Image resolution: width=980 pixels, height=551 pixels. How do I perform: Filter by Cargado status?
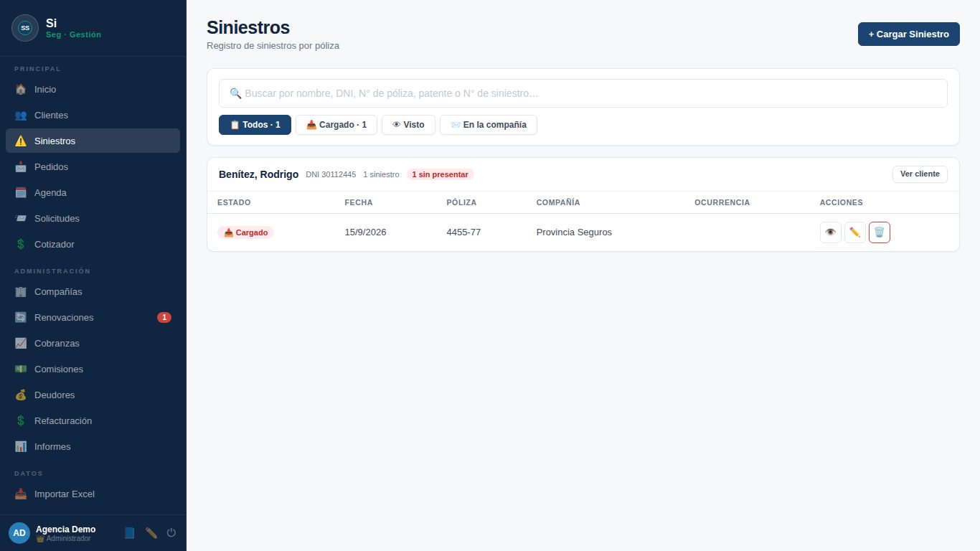point(336,125)
